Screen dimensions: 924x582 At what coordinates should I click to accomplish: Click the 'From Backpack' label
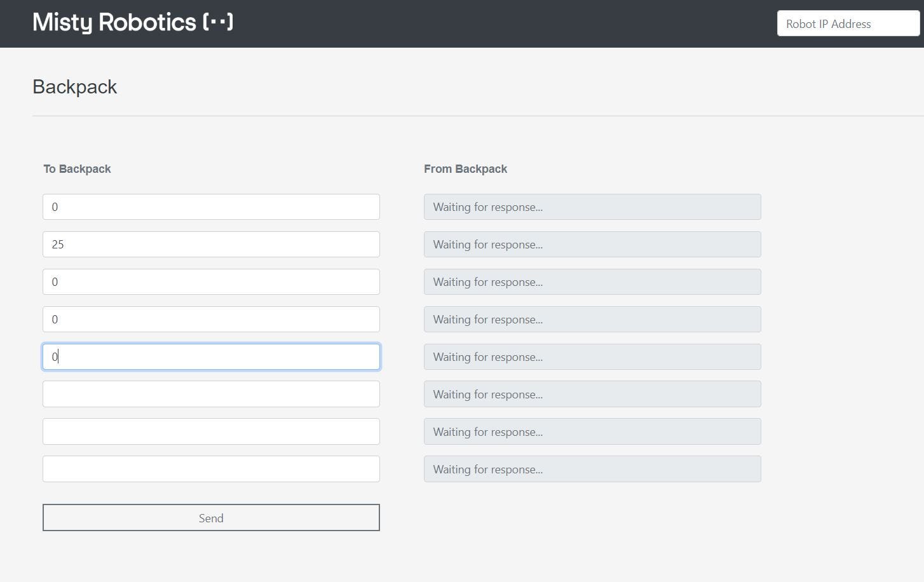click(465, 169)
